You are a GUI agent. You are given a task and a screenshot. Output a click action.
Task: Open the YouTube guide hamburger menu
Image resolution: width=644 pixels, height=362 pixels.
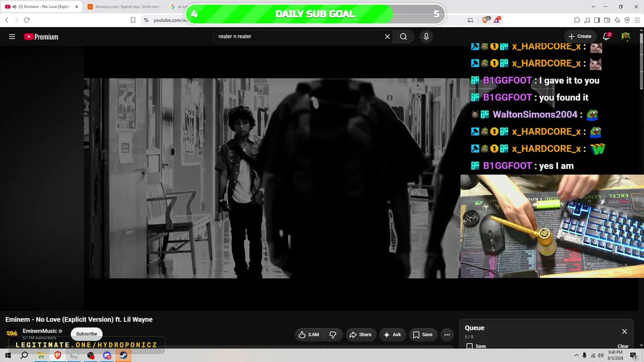tap(12, 37)
